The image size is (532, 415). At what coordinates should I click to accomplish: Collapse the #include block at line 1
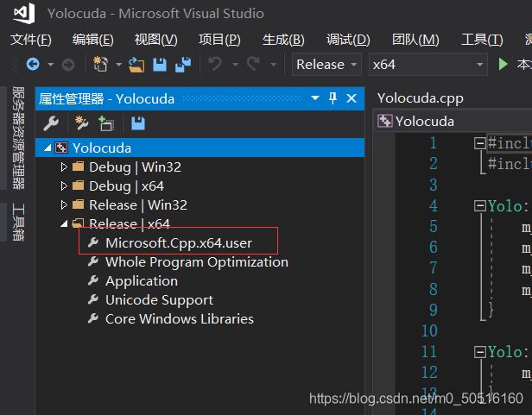pos(480,143)
